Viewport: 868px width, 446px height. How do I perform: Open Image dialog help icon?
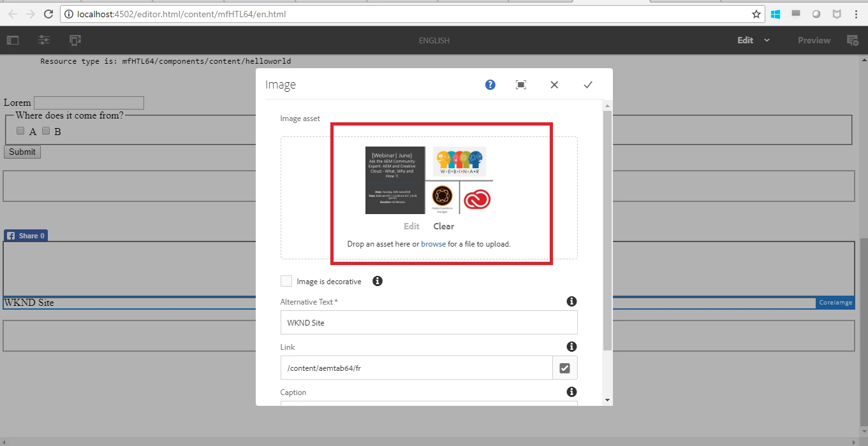[490, 85]
